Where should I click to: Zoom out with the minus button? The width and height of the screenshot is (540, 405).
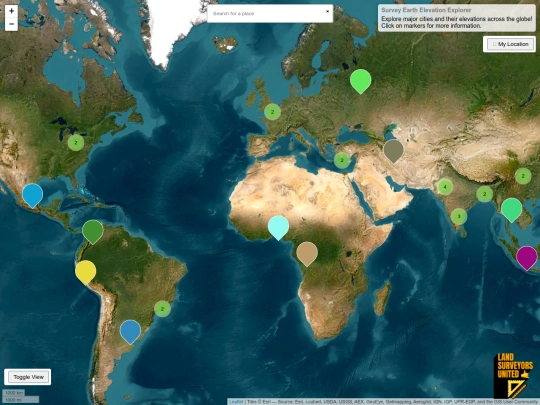(x=11, y=24)
